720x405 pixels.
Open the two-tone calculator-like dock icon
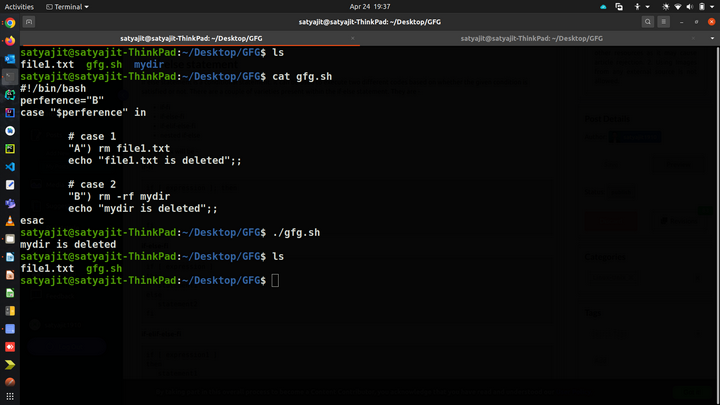(10, 311)
